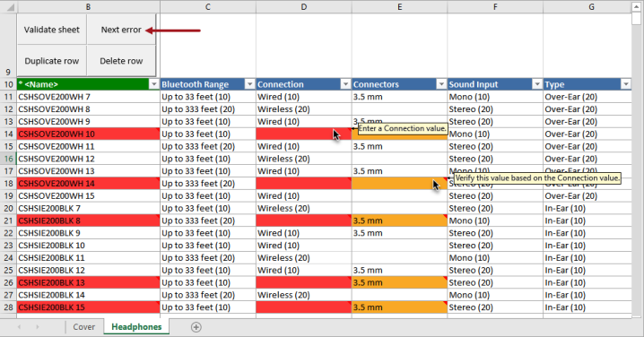Select orange Connectors cell in row 26
Viewport: 644px width, 337px height.
[399, 282]
